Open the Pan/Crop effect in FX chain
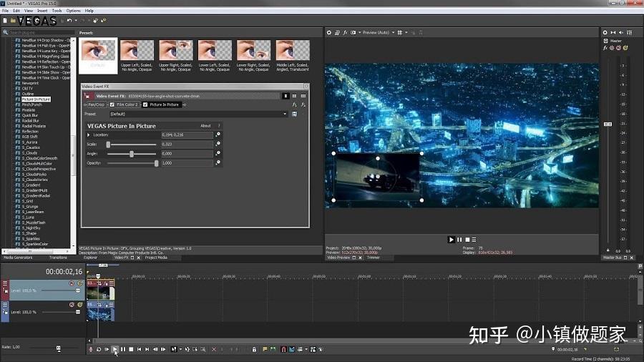 [96, 104]
